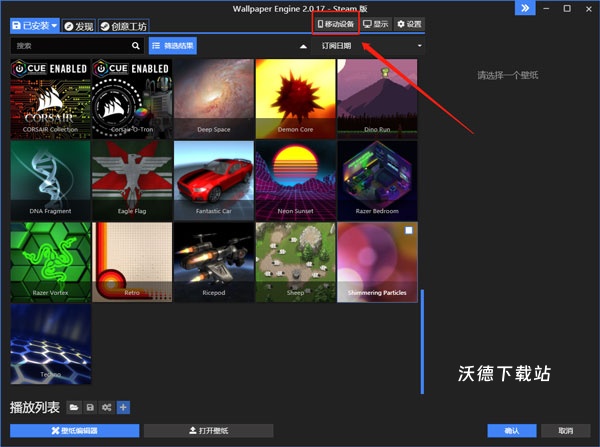This screenshot has width=600, height=447.
Task: Select the Eagle Flag wallpaper
Action: point(132,181)
